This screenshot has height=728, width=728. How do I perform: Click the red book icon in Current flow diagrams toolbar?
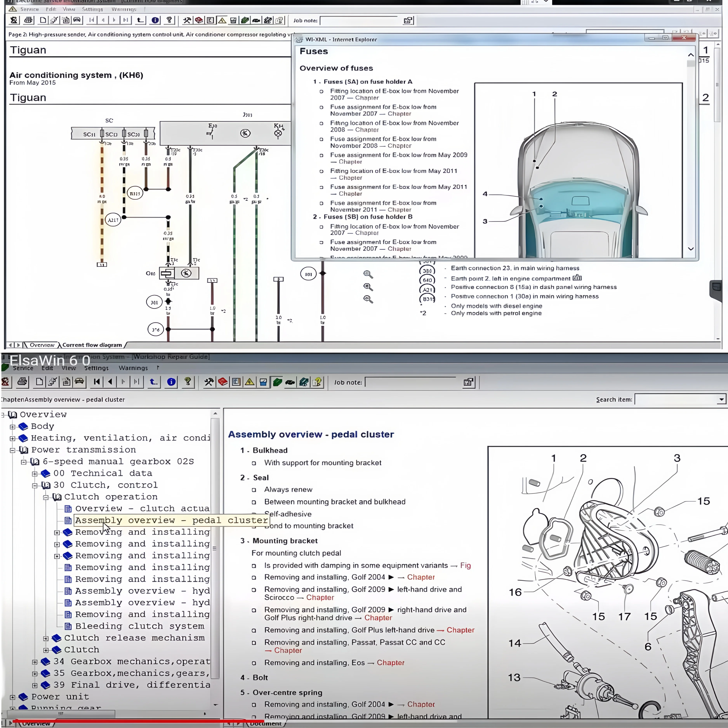199,20
